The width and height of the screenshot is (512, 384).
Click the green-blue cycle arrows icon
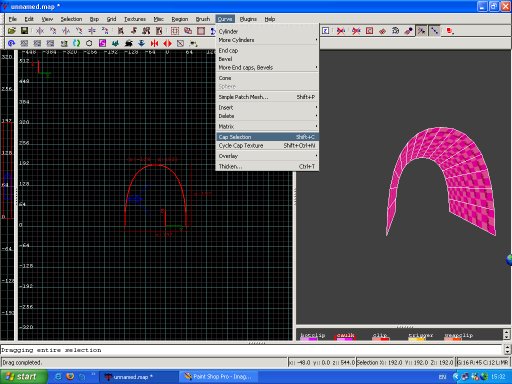pyautogui.click(x=77, y=43)
